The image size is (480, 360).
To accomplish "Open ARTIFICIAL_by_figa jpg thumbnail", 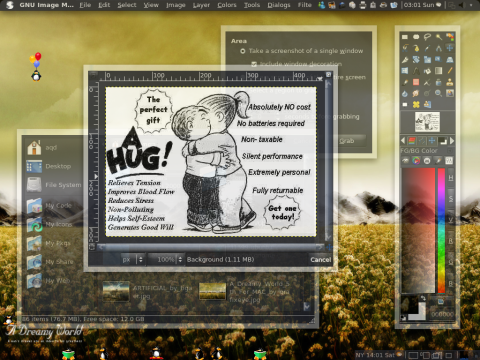I will click(116, 291).
